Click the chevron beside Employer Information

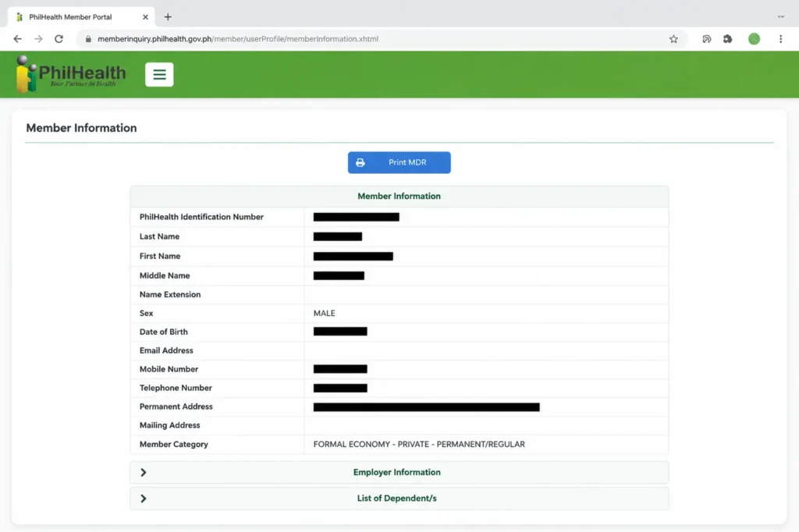pos(144,473)
